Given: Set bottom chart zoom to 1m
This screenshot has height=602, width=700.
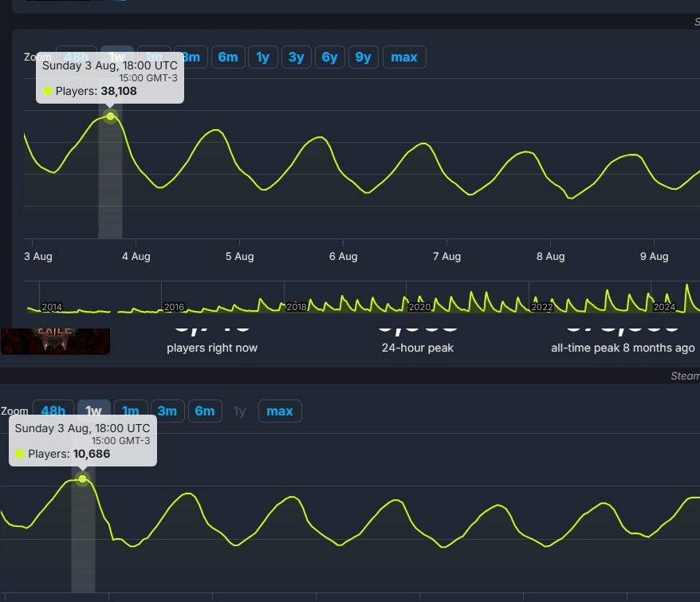Looking at the screenshot, I should [131, 411].
